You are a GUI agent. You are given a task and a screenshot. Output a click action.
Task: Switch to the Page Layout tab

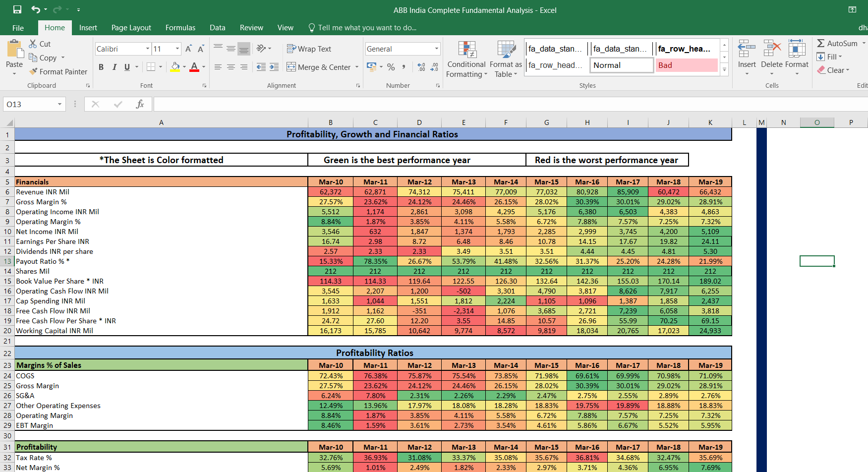[x=131, y=28]
